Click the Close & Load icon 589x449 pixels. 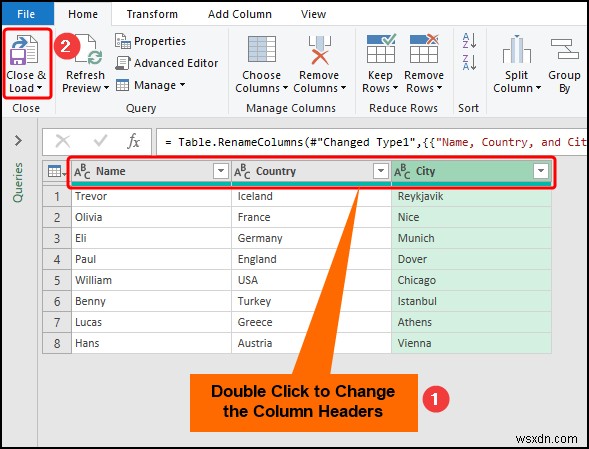point(24,50)
